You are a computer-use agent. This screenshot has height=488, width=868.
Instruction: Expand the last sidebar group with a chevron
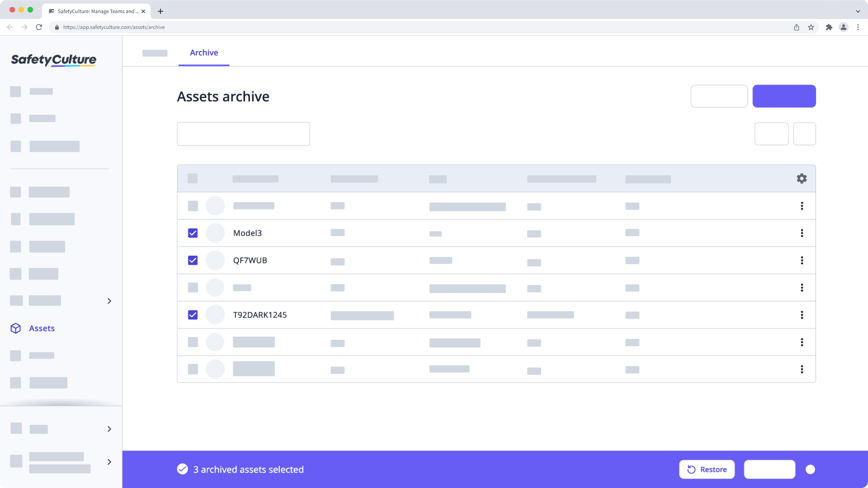[x=109, y=462]
